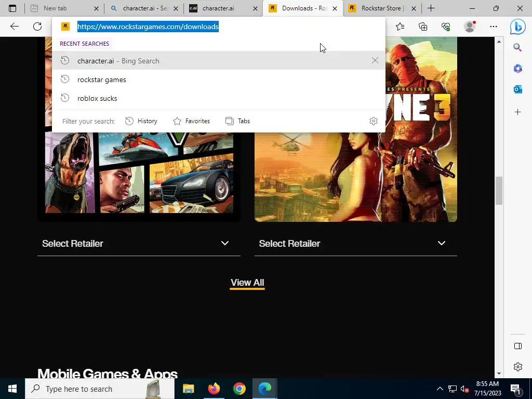Open the notification center icon
This screenshot has height=399, width=532.
click(515, 389)
